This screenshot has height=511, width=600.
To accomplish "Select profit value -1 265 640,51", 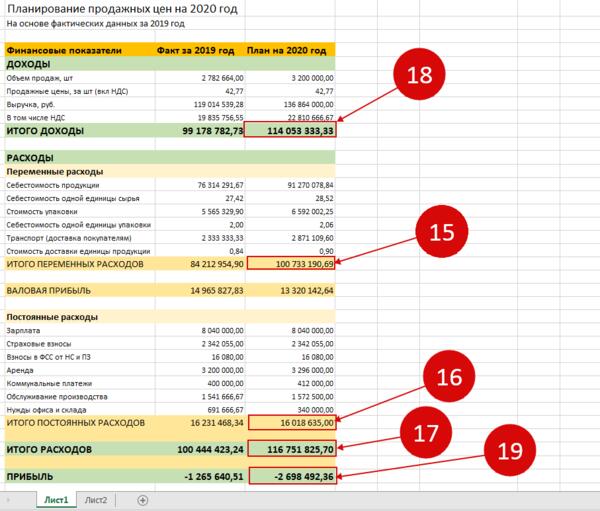I will pyautogui.click(x=214, y=477).
